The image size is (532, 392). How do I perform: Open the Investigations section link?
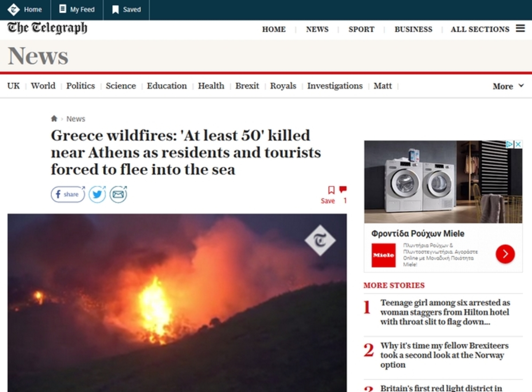pyautogui.click(x=335, y=86)
